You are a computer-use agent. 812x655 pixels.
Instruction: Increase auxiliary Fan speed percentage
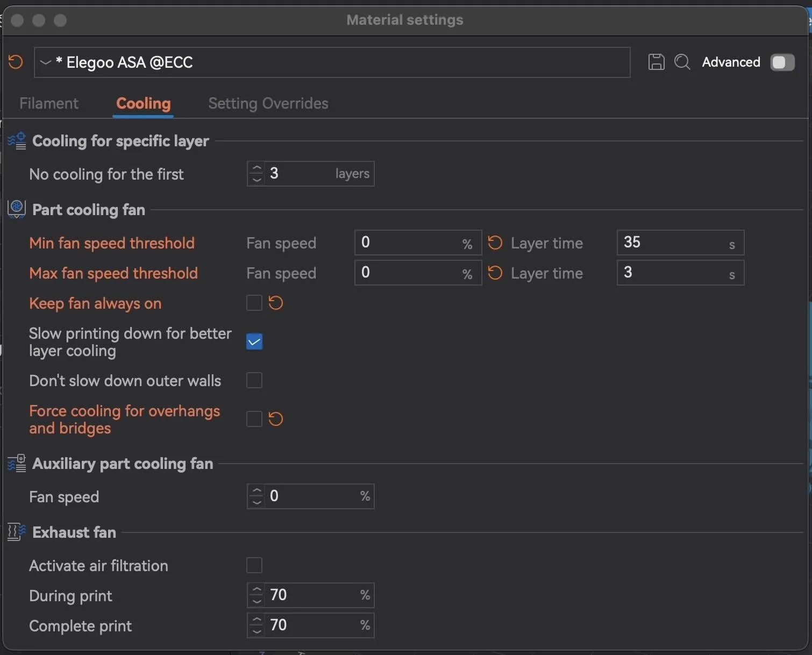tap(257, 491)
